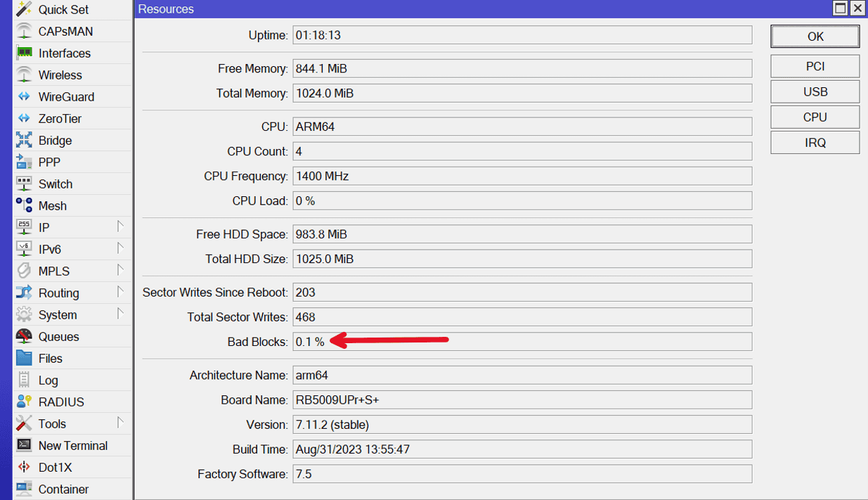
Task: Open the USB resources button
Action: coord(815,91)
